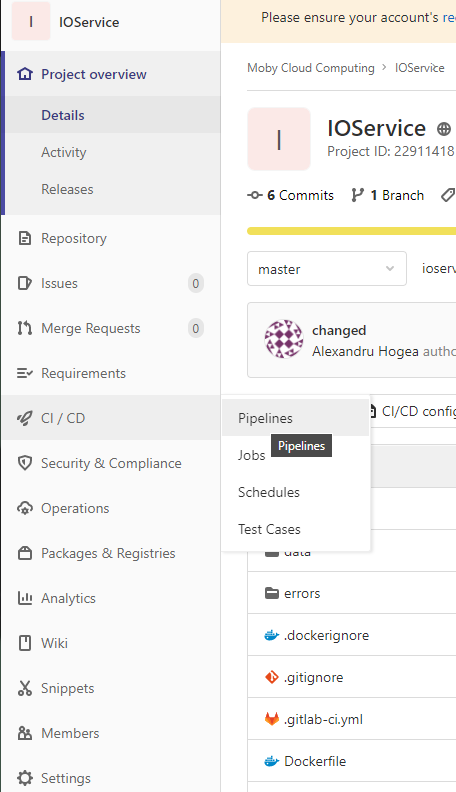The image size is (456, 792).
Task: Click the Operations cloud-gear icon
Action: click(x=24, y=508)
